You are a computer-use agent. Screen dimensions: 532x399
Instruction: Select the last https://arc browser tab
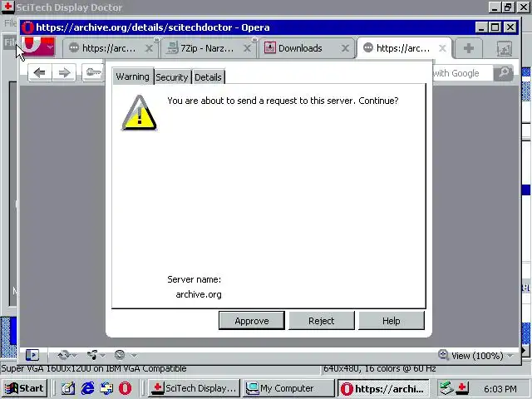click(403, 48)
